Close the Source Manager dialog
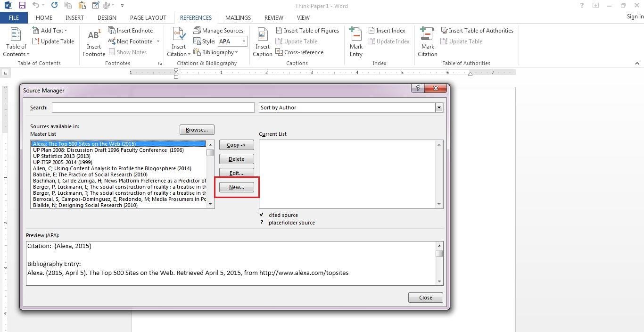This screenshot has height=332, width=644. (x=425, y=297)
